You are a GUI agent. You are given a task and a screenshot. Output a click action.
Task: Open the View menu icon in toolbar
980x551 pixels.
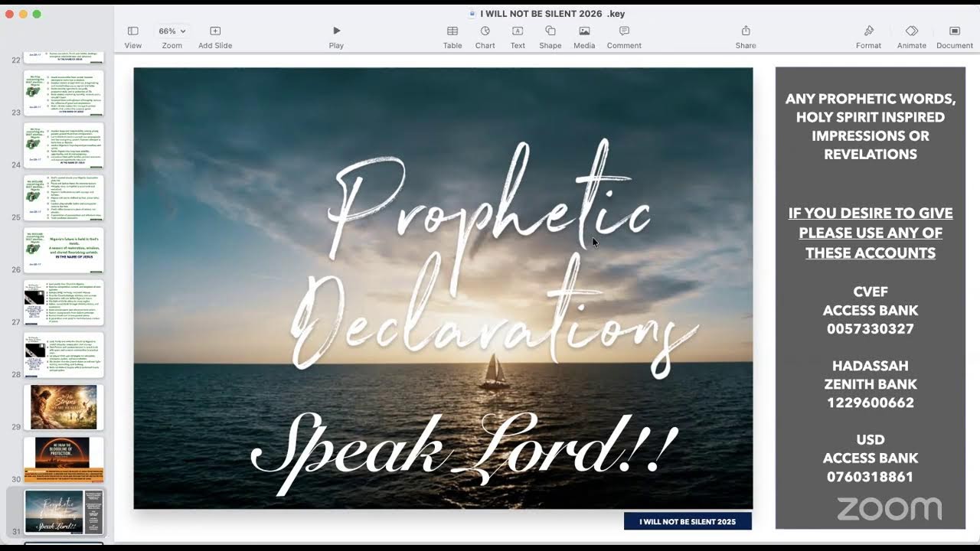pyautogui.click(x=132, y=31)
